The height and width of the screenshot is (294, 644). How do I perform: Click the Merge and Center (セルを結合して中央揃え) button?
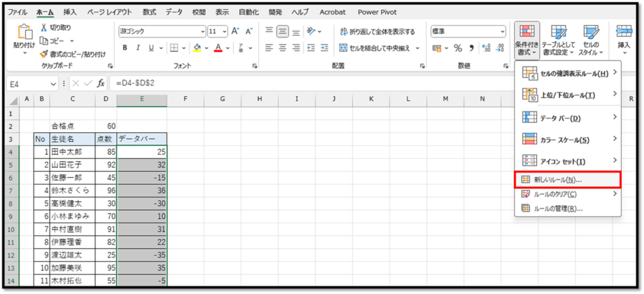pyautogui.click(x=374, y=48)
